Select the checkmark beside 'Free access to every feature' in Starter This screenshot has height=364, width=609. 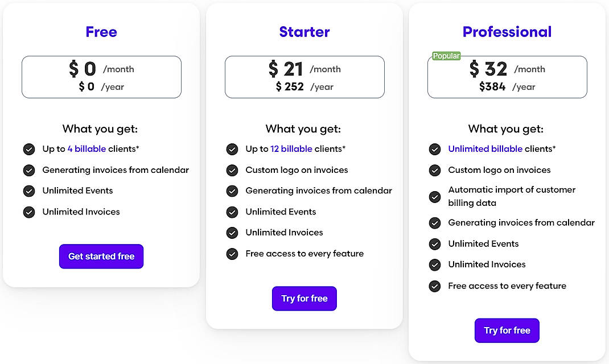pyautogui.click(x=232, y=254)
